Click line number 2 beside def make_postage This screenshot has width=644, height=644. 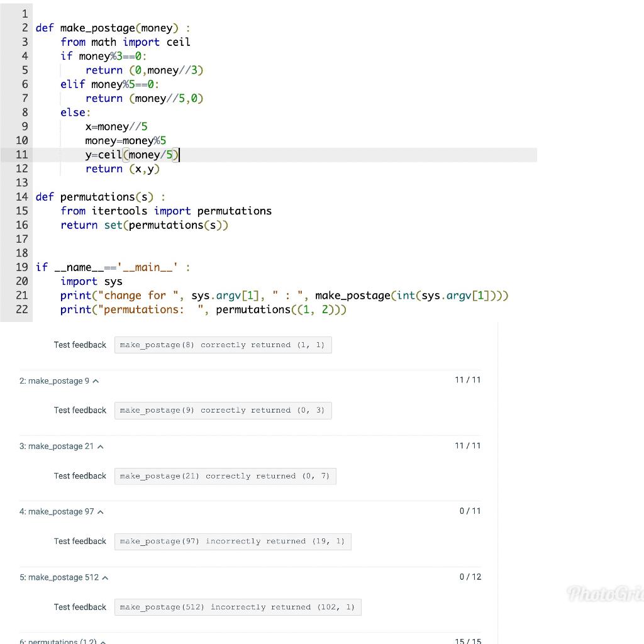click(25, 28)
